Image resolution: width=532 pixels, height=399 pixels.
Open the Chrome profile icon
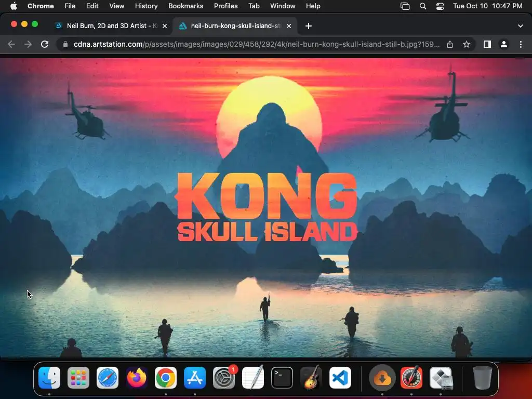click(x=504, y=44)
